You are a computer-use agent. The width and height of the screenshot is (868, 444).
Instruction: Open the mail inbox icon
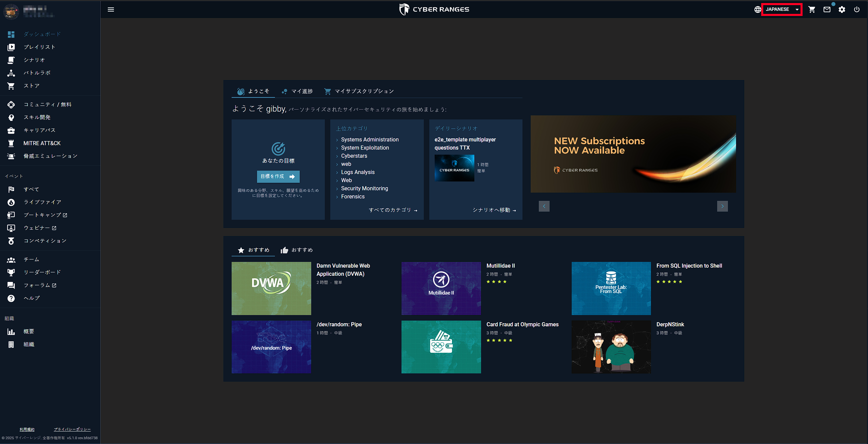tap(827, 9)
